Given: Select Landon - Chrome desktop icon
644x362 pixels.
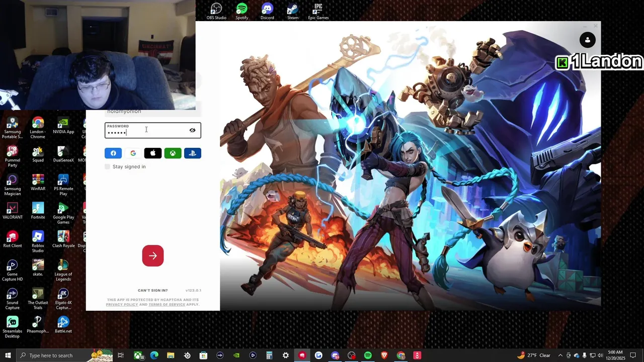Looking at the screenshot, I should pyautogui.click(x=38, y=128).
